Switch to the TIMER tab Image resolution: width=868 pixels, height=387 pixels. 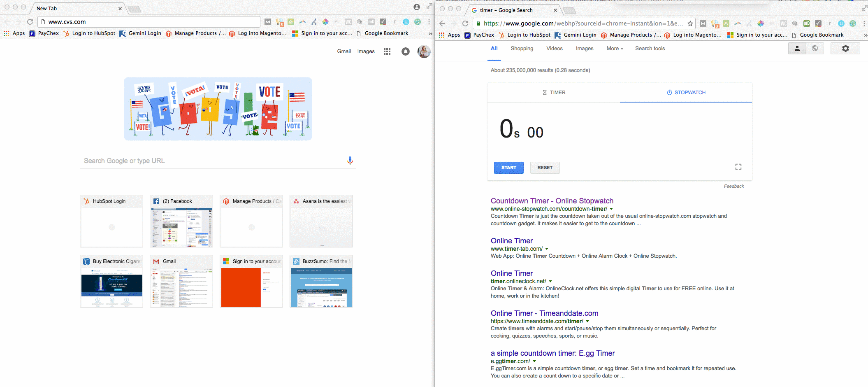[554, 93]
